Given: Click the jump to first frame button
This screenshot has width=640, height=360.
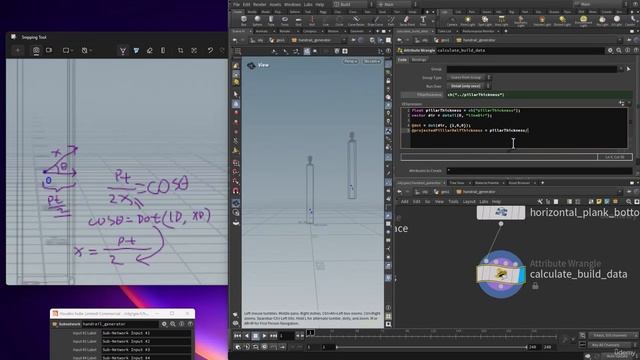Looking at the screenshot, I should tap(238, 336).
